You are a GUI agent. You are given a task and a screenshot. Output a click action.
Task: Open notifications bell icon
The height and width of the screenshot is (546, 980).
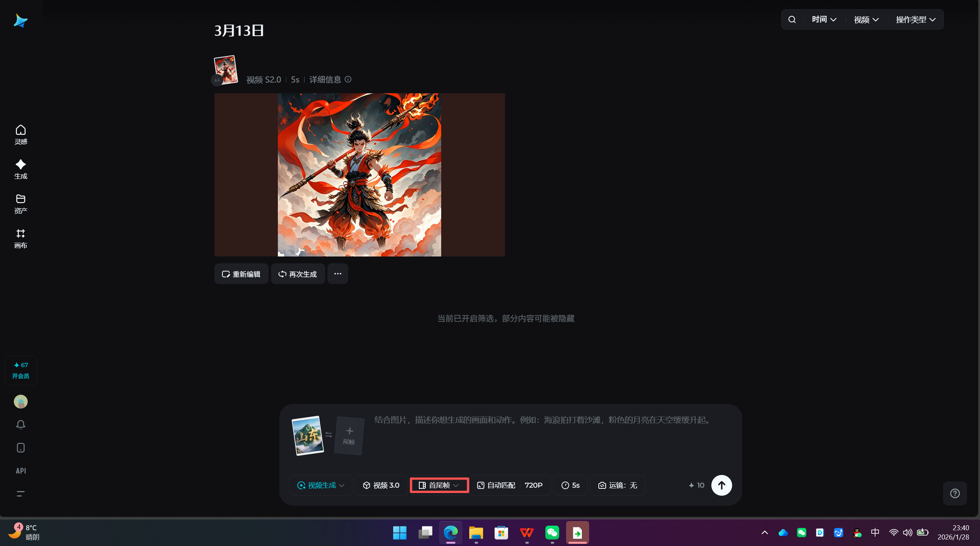pos(21,424)
